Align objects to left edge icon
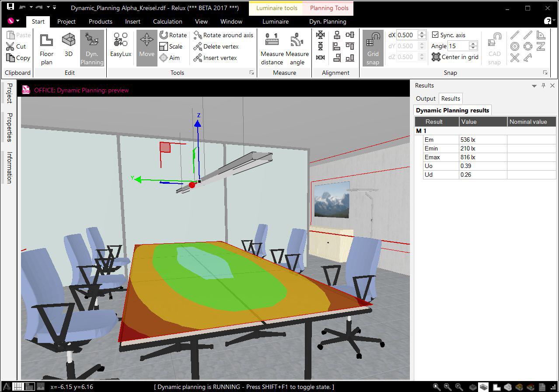 tap(337, 46)
